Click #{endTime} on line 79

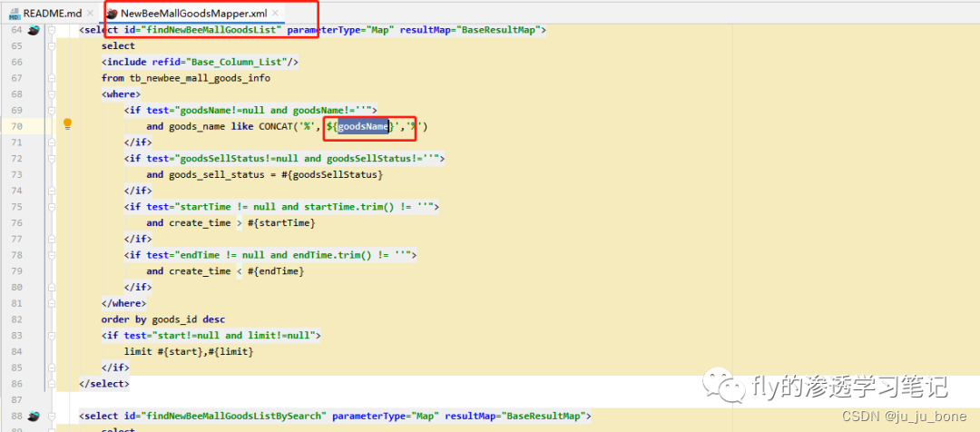(276, 270)
